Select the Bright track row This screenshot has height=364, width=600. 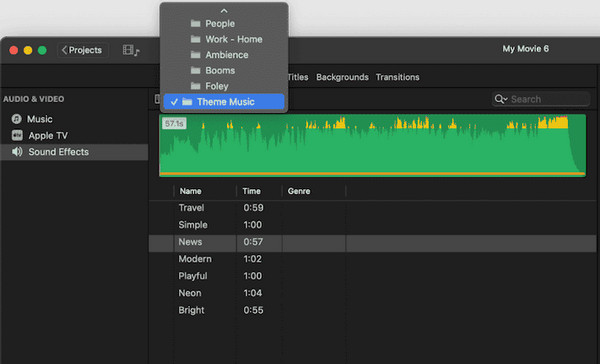coord(372,310)
